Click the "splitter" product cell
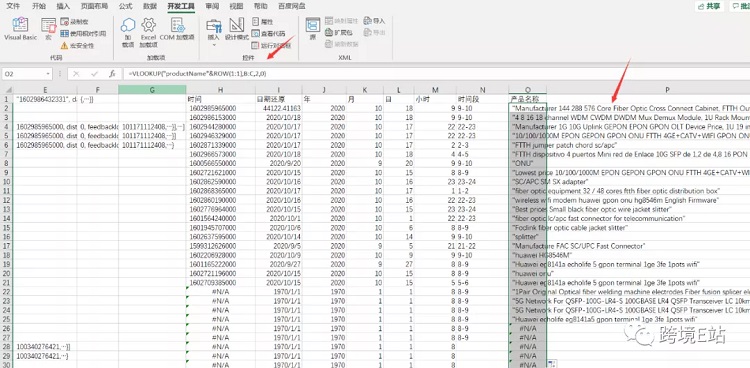This screenshot has width=750, height=368. pos(528,237)
